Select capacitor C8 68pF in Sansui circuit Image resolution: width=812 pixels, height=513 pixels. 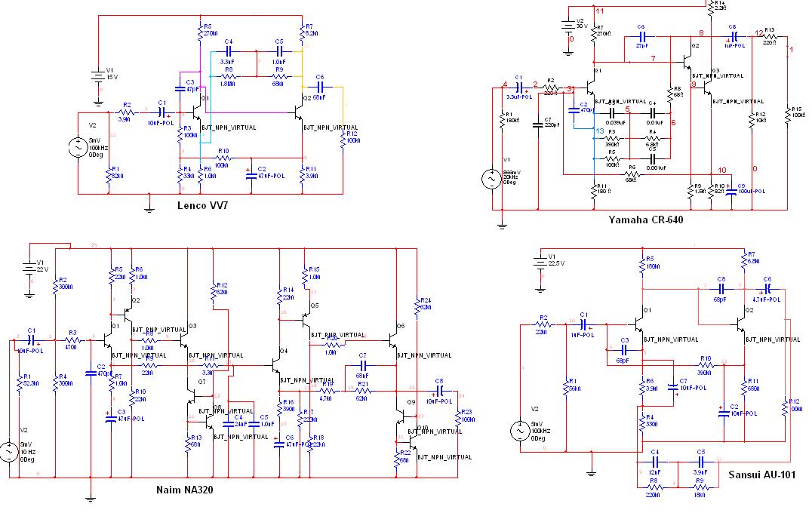pos(721,290)
